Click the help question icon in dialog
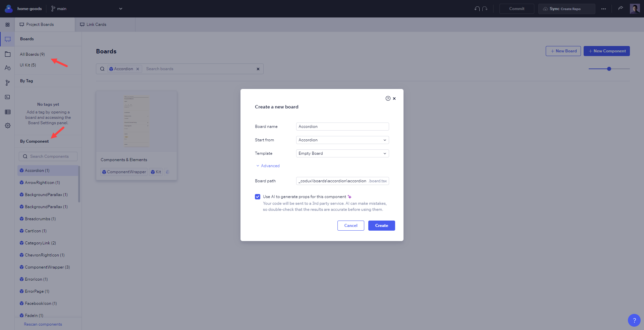This screenshot has width=644, height=330. [x=388, y=98]
